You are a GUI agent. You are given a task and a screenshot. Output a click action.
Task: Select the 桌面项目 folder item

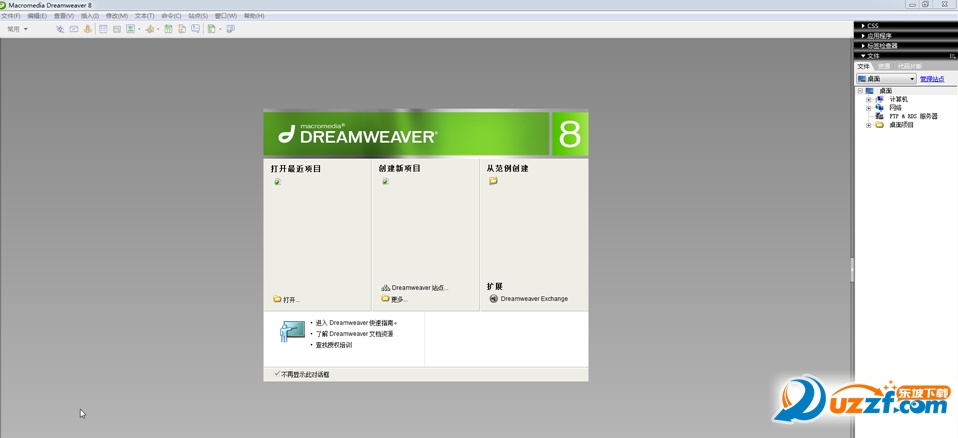point(901,125)
